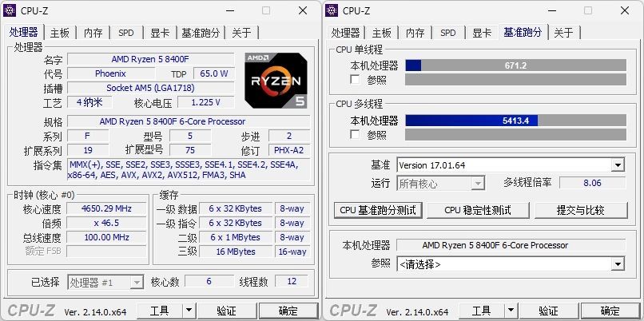
Task: Enable the 参照 checkbox under CPU 单线程
Action: pos(355,79)
